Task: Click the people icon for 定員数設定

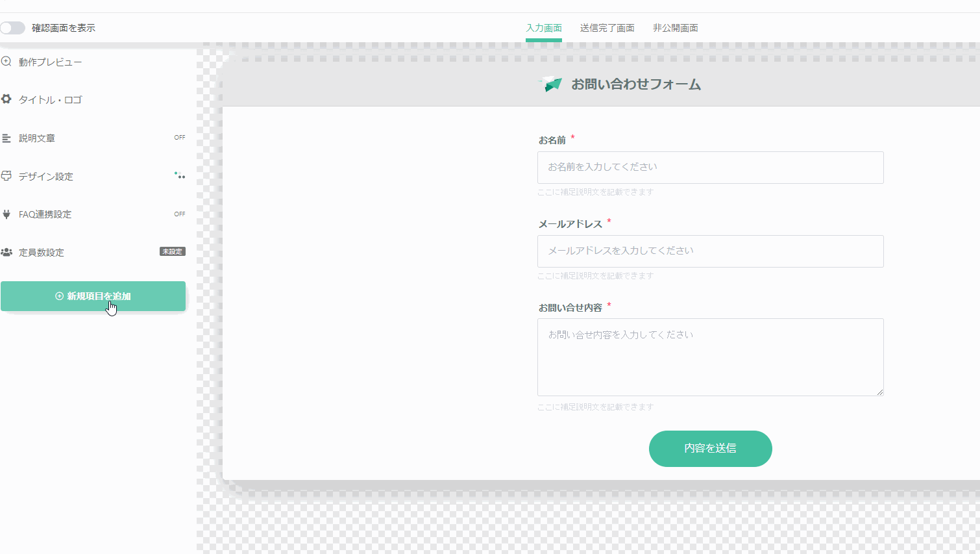Action: pos(6,252)
